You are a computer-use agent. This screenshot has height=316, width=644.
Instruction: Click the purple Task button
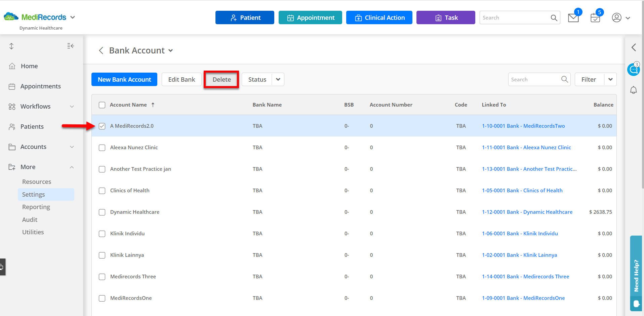click(x=446, y=17)
